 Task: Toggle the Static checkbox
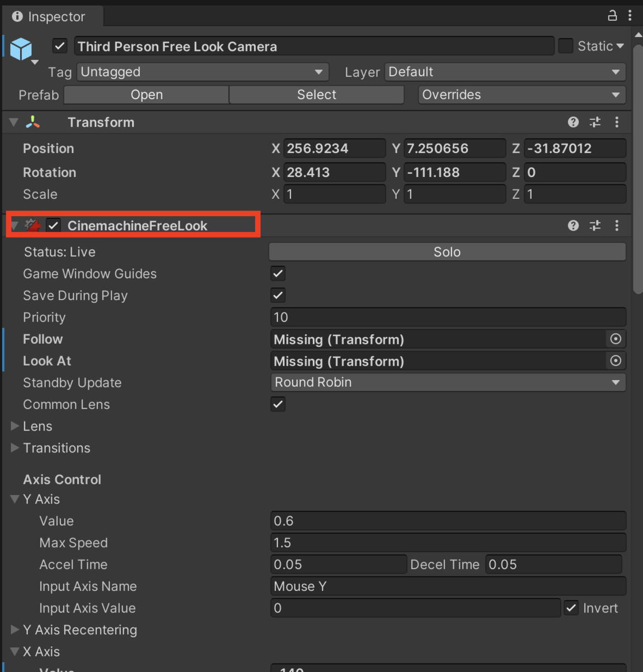pos(566,46)
